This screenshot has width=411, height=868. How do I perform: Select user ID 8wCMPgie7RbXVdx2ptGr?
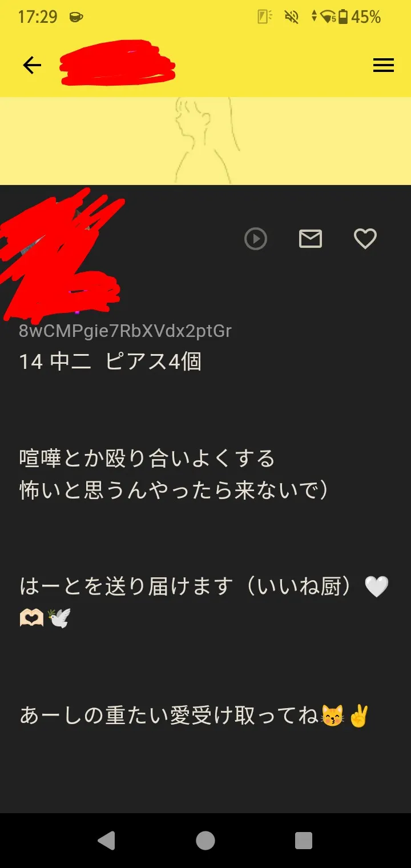click(126, 331)
